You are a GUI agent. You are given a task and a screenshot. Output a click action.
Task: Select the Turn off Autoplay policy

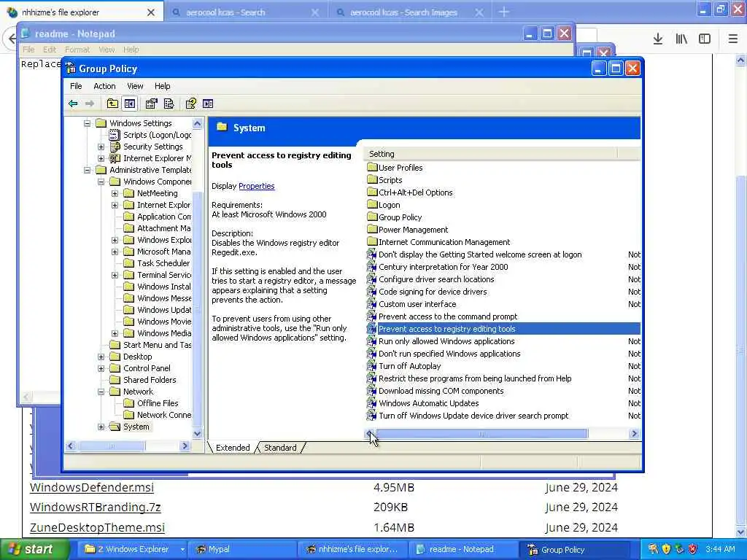(410, 366)
